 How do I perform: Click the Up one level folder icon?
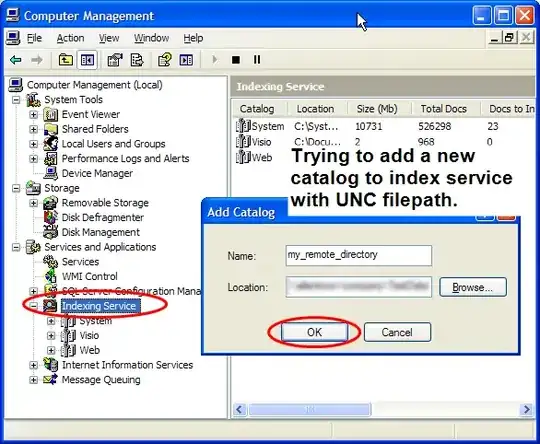[65, 60]
